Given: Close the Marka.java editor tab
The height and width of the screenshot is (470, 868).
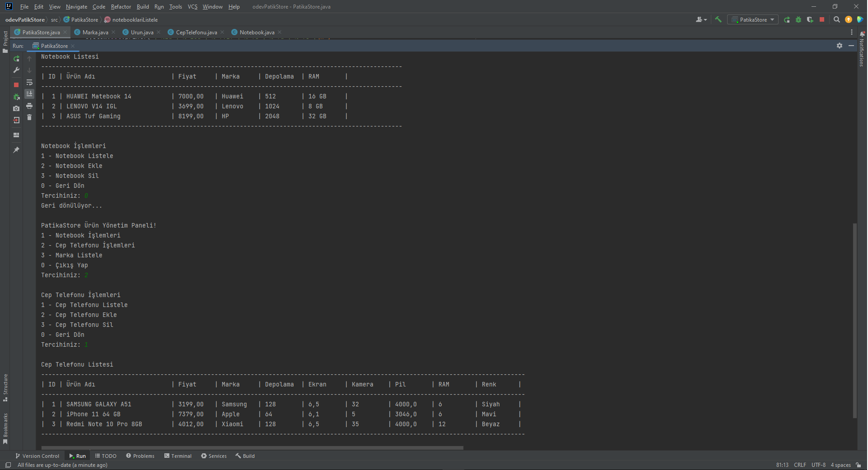Looking at the screenshot, I should (x=113, y=32).
